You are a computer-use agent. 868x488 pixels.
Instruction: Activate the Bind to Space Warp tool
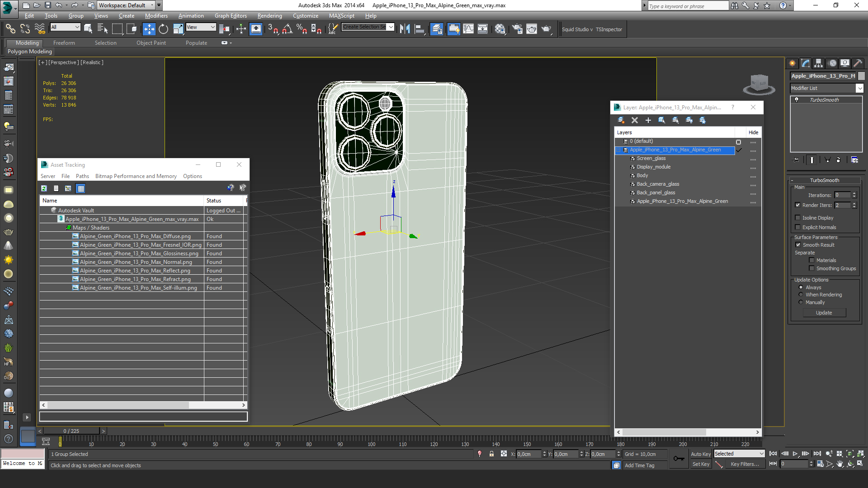pos(40,29)
